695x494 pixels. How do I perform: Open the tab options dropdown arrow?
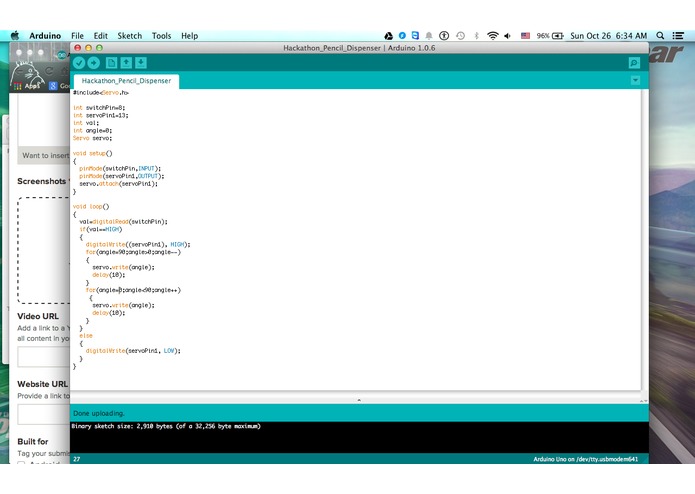coord(635,80)
